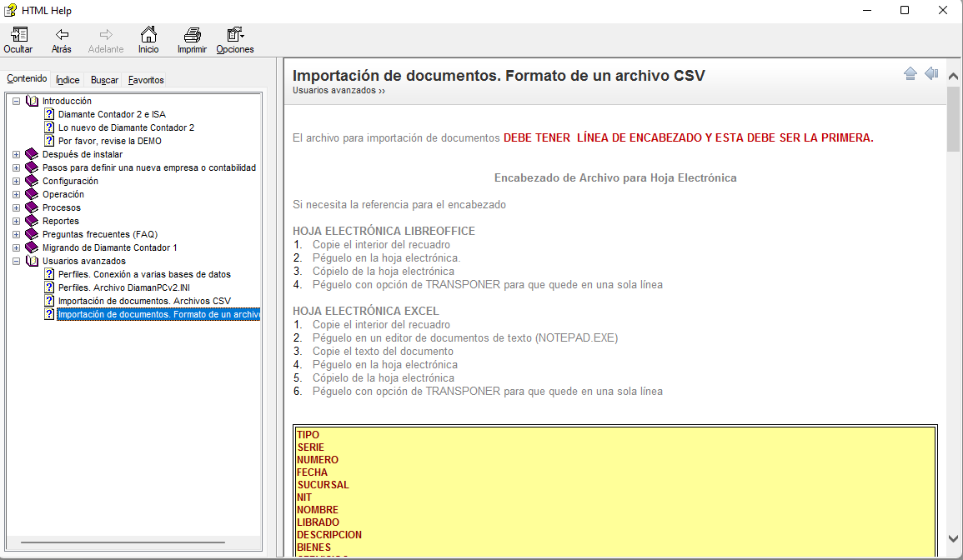Switch to the Buscar tab
The height and width of the screenshot is (560, 963).
coord(104,80)
